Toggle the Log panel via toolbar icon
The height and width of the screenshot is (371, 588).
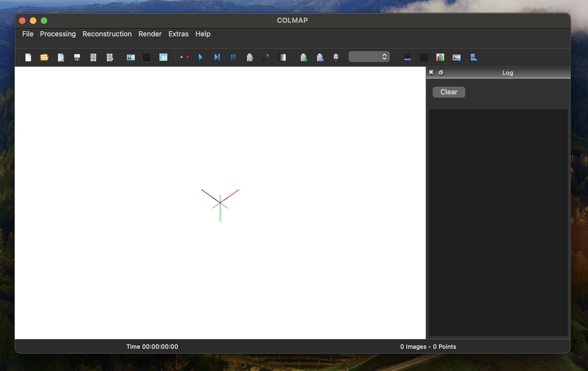[407, 57]
